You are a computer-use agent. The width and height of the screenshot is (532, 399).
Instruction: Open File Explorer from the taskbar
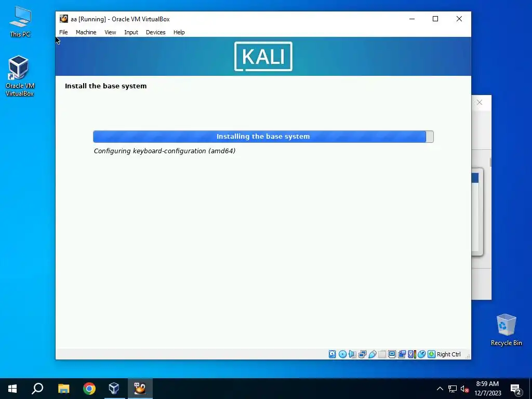(63, 389)
